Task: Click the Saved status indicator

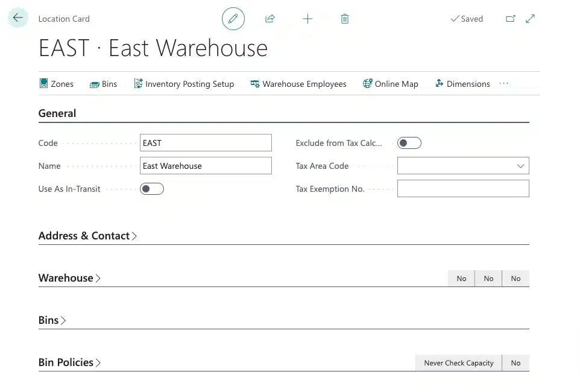Action: pos(467,19)
